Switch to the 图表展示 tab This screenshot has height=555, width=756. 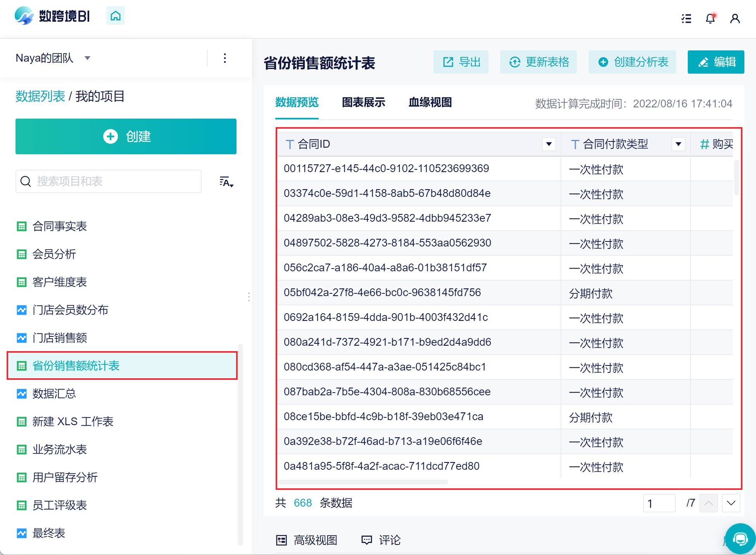pyautogui.click(x=363, y=102)
